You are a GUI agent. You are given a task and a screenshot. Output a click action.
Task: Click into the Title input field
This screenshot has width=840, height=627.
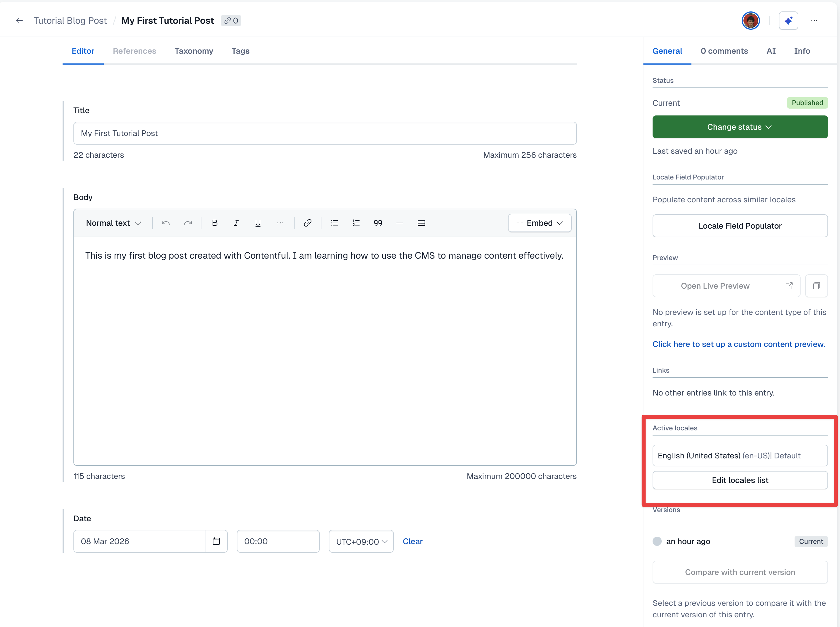325,133
